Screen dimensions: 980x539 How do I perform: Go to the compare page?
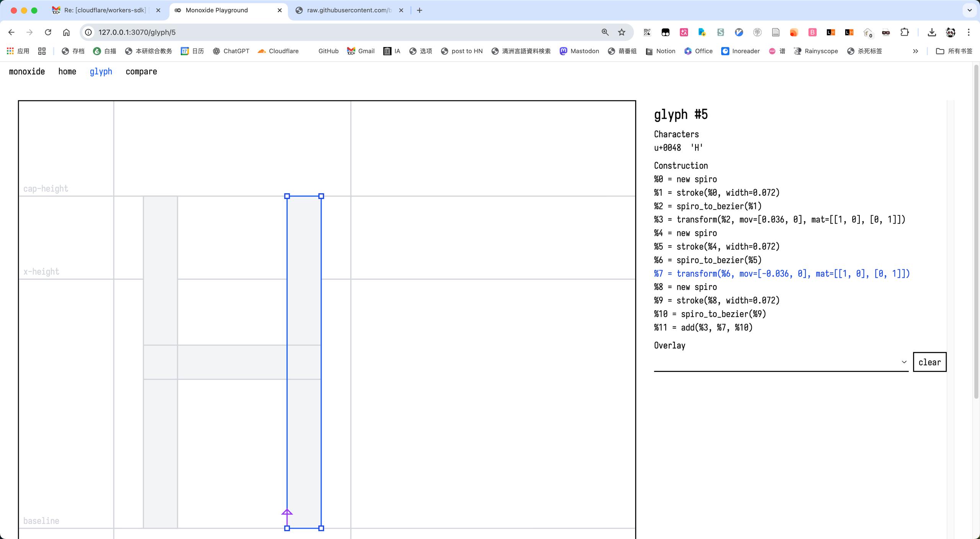141,72
